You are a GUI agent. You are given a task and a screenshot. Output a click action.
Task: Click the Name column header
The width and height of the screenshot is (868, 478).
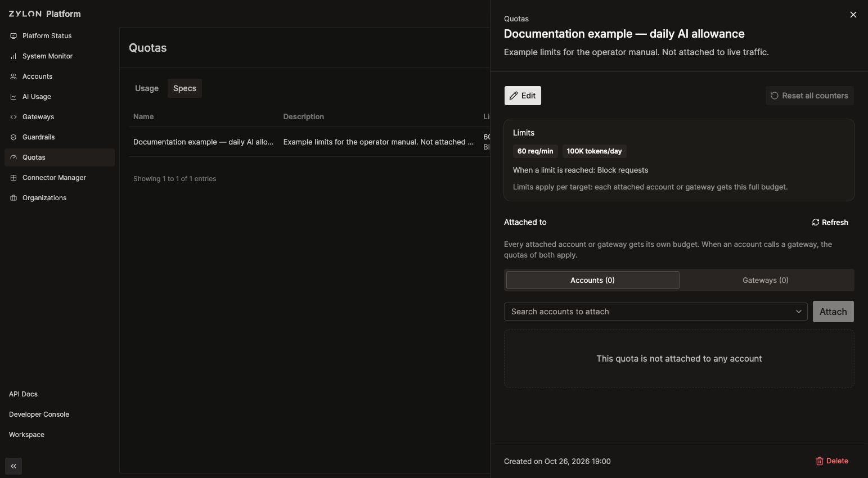coord(143,117)
